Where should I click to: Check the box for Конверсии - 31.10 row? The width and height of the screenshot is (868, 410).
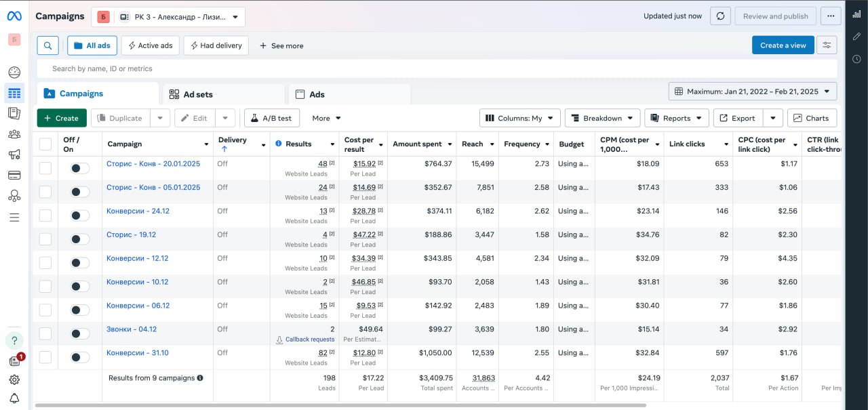pos(45,357)
